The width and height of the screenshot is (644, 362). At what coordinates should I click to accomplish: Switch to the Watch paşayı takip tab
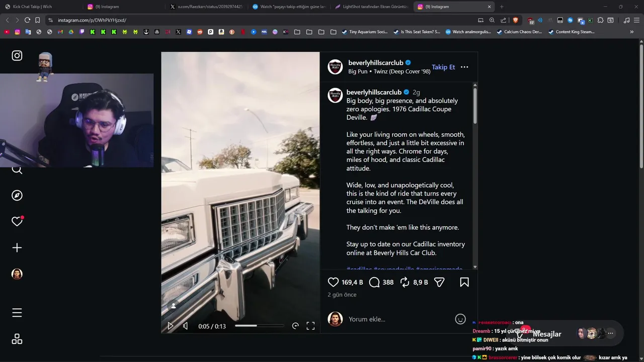click(x=289, y=7)
